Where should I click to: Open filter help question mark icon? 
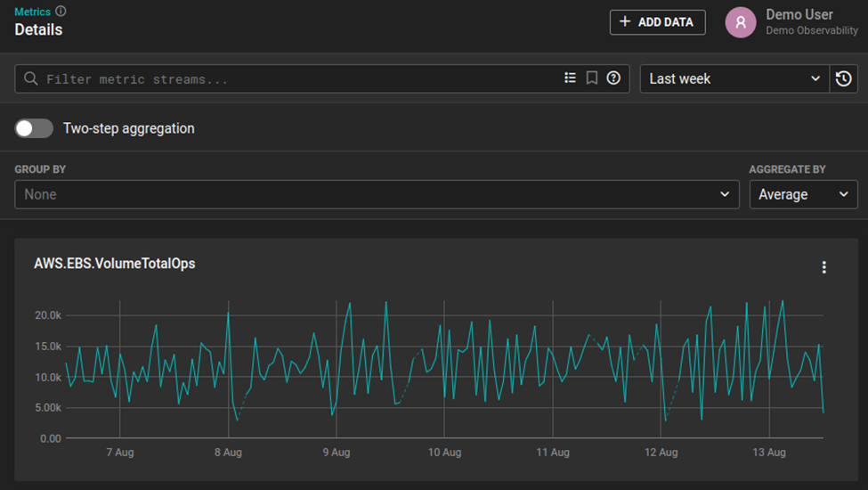[613, 78]
